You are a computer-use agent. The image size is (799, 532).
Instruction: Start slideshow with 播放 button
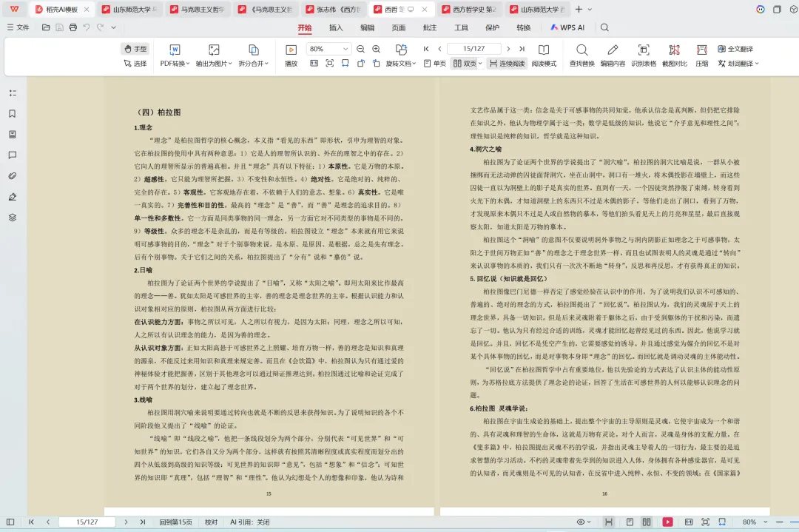(x=291, y=55)
